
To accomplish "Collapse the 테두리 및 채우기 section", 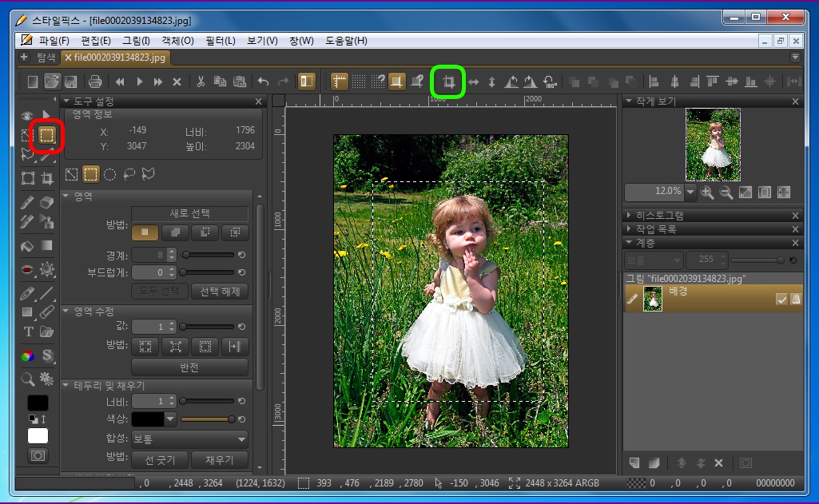I will click(x=66, y=385).
